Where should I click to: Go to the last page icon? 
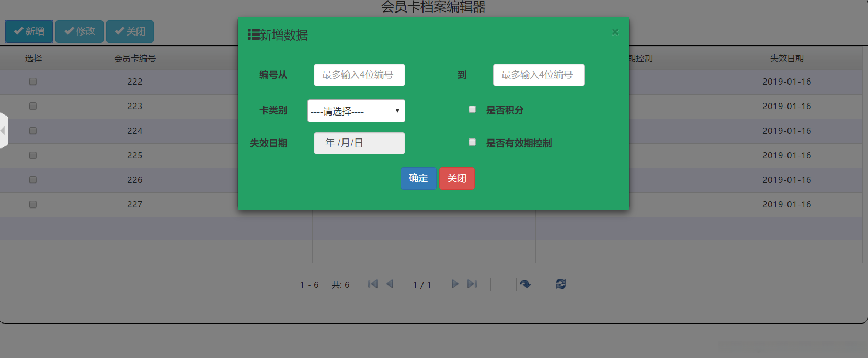click(472, 284)
